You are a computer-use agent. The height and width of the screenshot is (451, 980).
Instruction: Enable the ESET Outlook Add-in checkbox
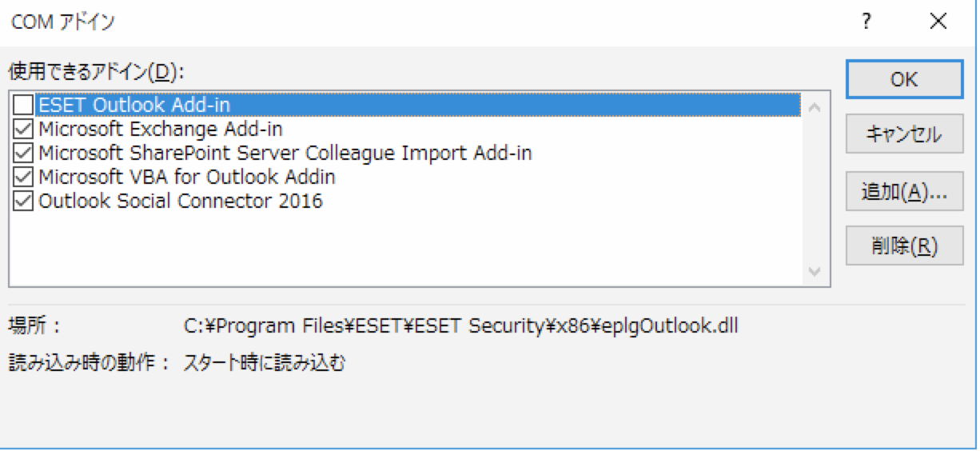[24, 105]
